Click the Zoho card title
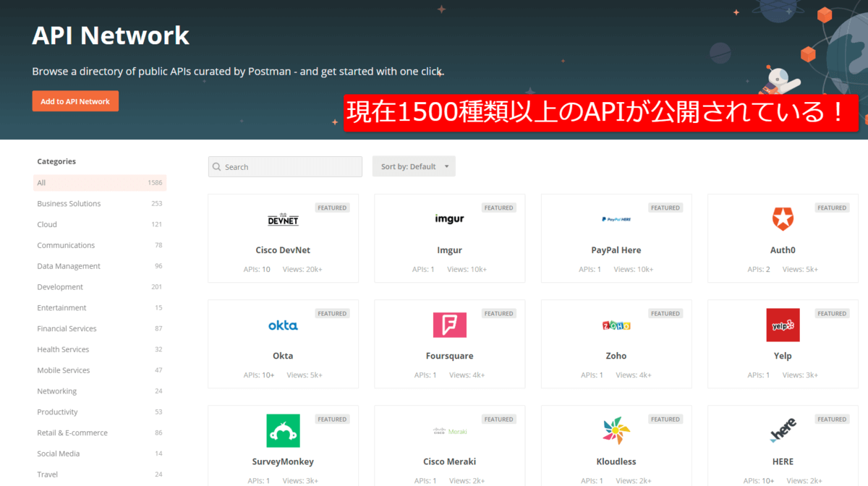Screen dimensions: 868x486 coord(616,356)
